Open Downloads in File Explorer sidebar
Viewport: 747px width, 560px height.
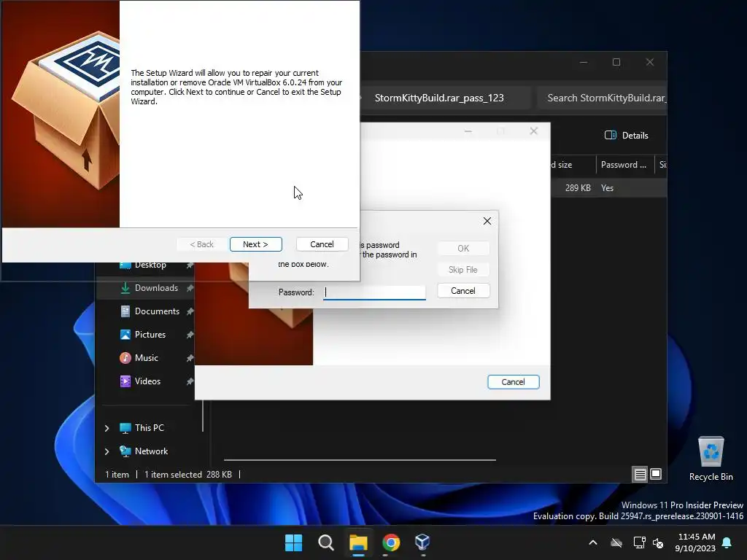(x=156, y=288)
